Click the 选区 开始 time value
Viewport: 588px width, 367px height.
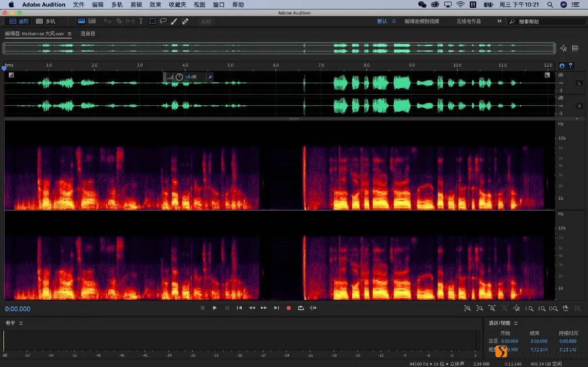[510, 341]
